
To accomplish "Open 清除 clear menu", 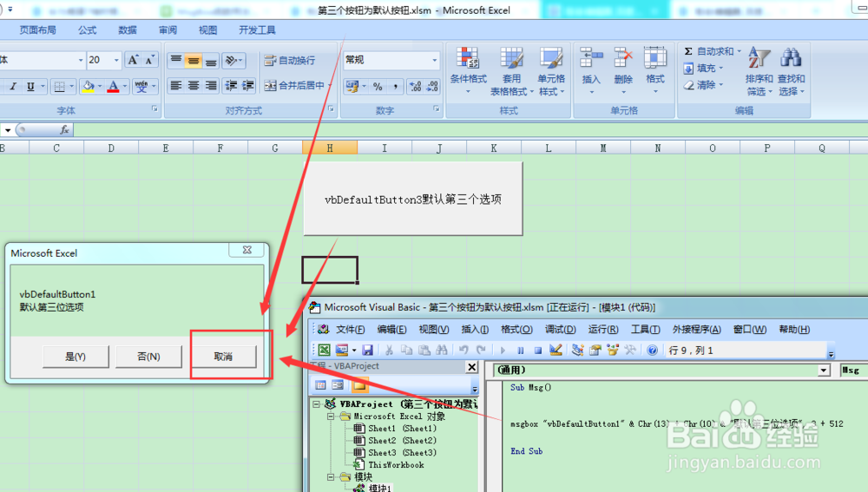I will (703, 85).
